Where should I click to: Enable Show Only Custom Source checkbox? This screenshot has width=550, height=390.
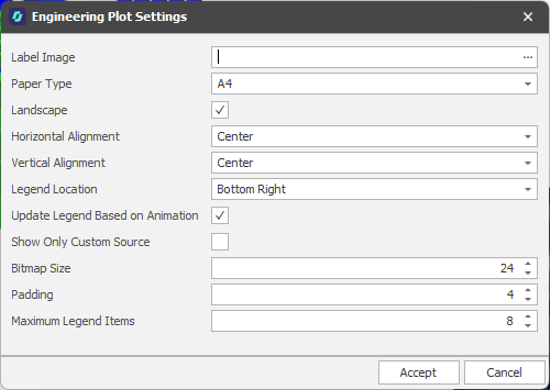click(220, 242)
